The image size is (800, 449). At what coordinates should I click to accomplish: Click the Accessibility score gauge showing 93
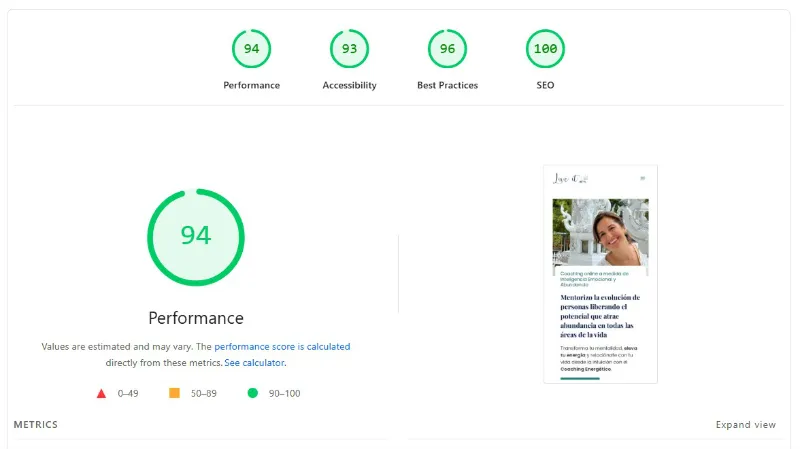(349, 48)
